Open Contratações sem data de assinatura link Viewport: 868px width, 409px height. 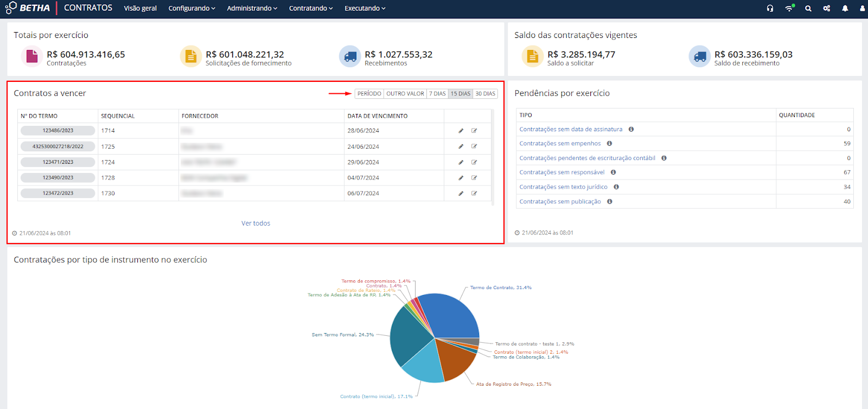[x=571, y=129]
